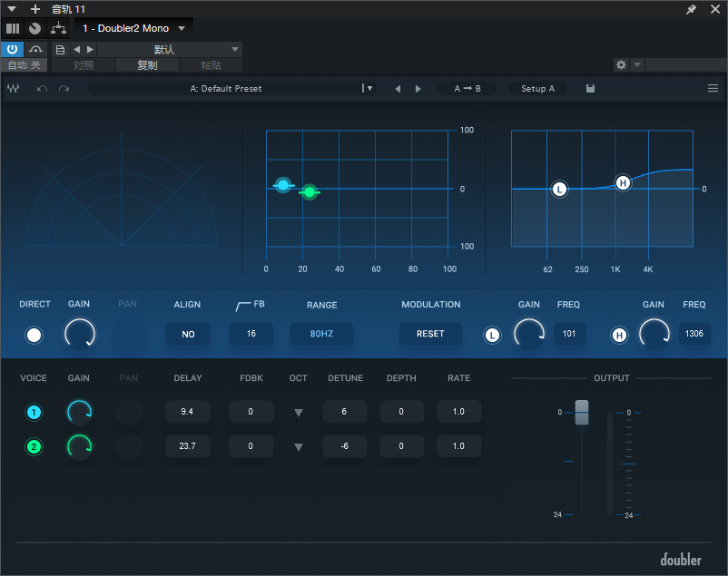Load the next Waves preset arrow
Screen dimensions: 728x576
point(418,89)
